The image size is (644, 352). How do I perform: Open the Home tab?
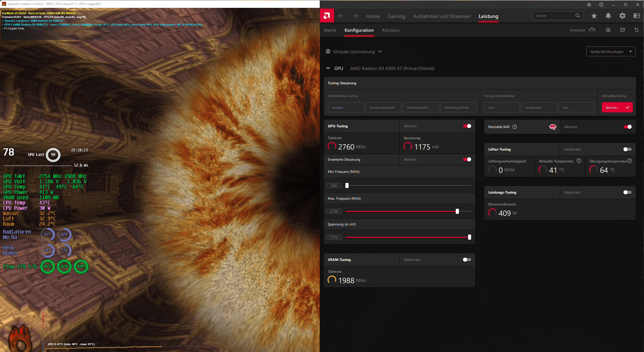pyautogui.click(x=373, y=16)
